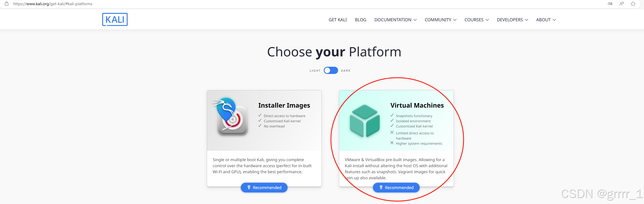Screen dimensions: 644x204
Task: Click Recommended button under Virtual Machines
Action: pyautogui.click(x=396, y=188)
